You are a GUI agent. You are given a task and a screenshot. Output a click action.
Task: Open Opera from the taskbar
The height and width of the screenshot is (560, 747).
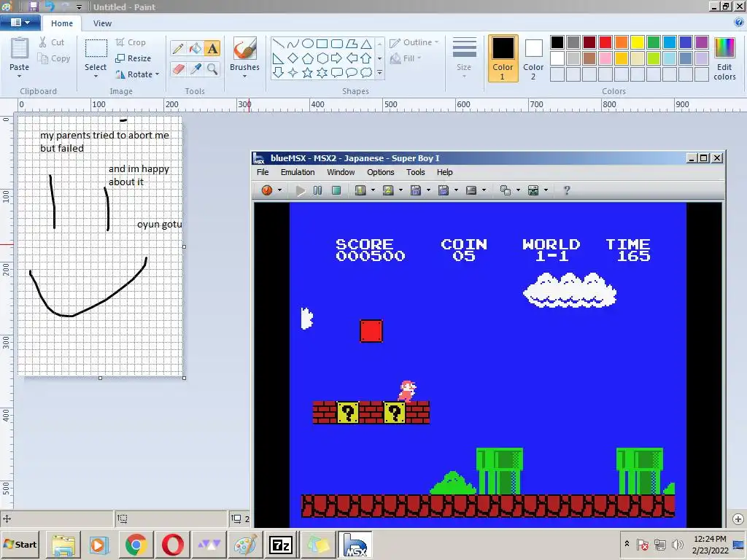[x=172, y=545]
